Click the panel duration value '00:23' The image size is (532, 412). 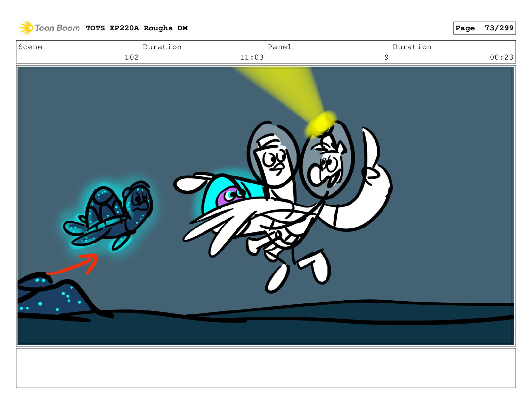coord(501,58)
